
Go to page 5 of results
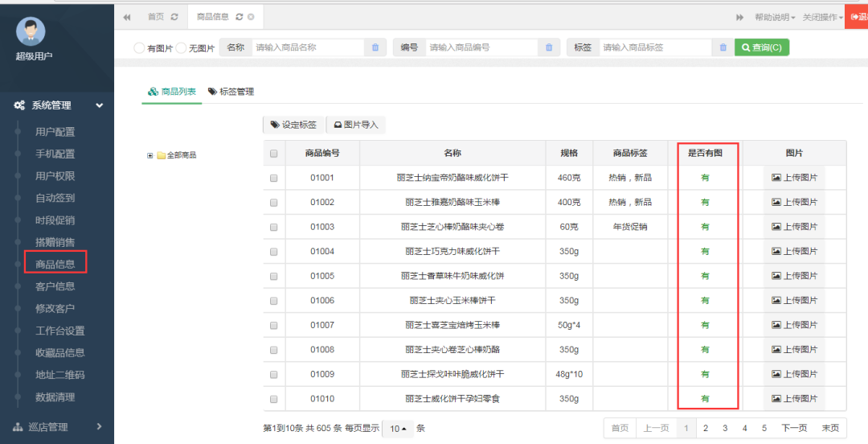coord(764,428)
